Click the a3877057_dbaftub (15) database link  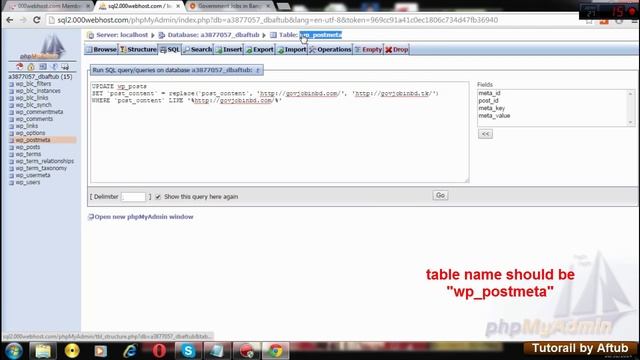click(40, 77)
